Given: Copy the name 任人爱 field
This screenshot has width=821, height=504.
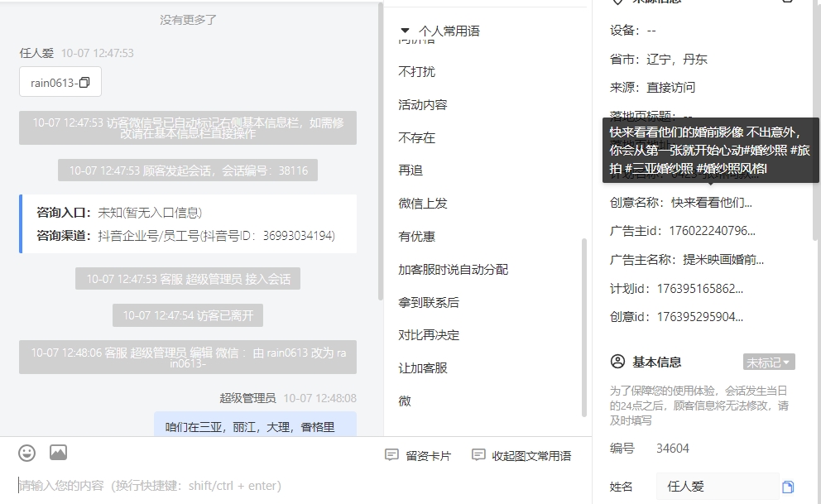Looking at the screenshot, I should coord(788,487).
